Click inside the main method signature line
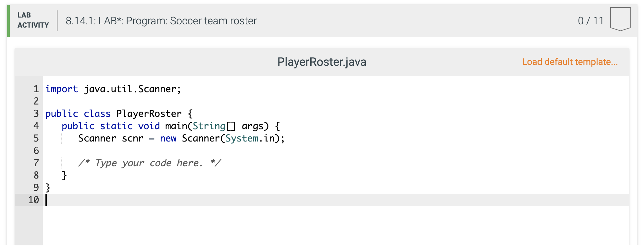644x246 pixels. pyautogui.click(x=170, y=126)
